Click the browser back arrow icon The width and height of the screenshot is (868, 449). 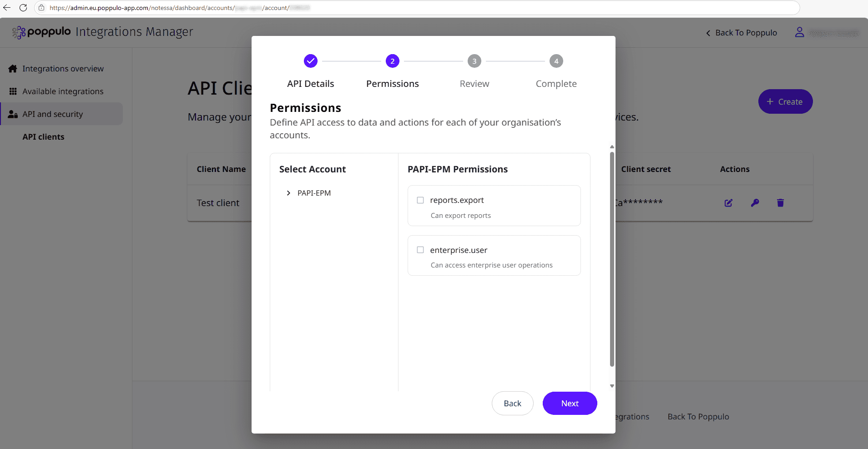[x=7, y=8]
